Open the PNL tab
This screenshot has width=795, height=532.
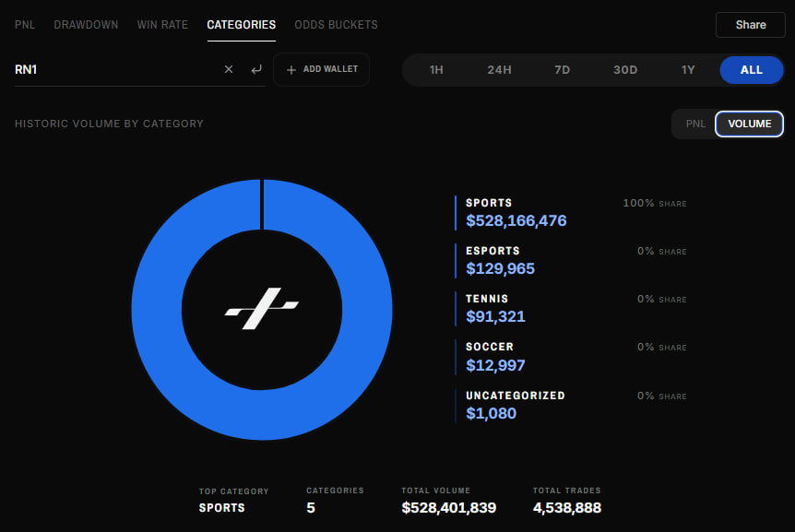pos(25,25)
